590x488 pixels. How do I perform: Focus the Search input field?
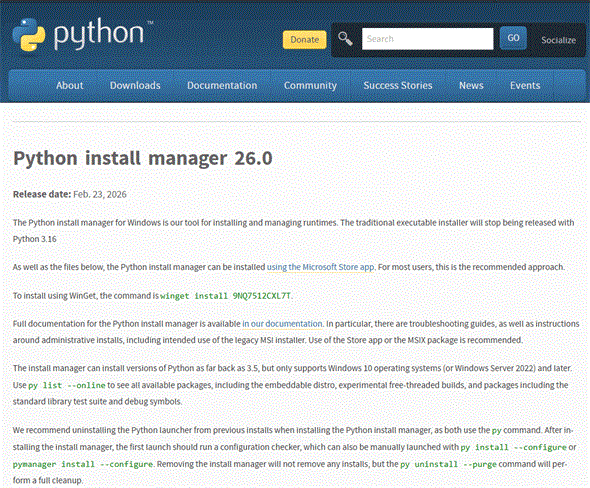(x=427, y=39)
